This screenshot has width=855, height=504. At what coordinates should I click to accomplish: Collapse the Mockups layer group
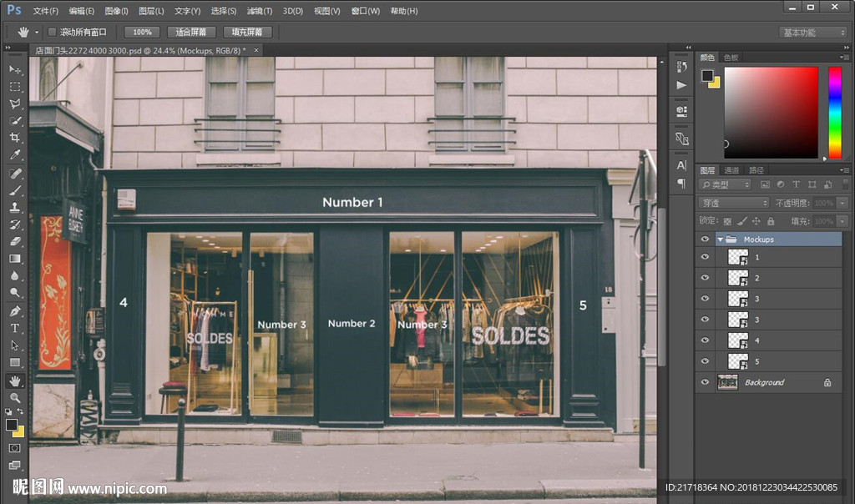(x=720, y=239)
